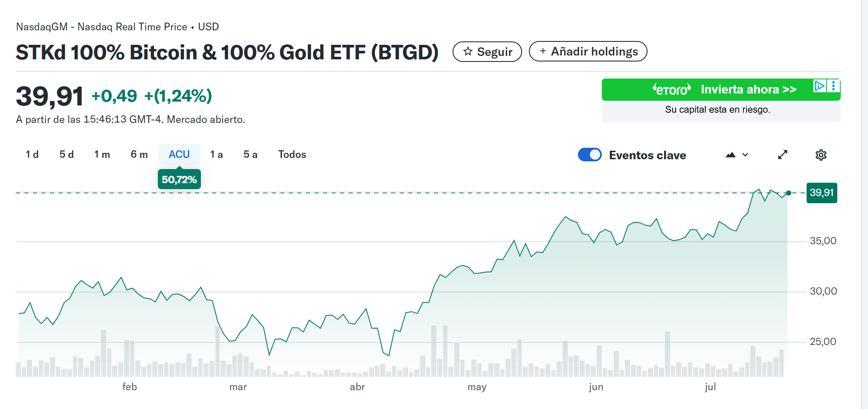Toggle the Eventos clave switch
The width and height of the screenshot is (868, 409).
(589, 155)
